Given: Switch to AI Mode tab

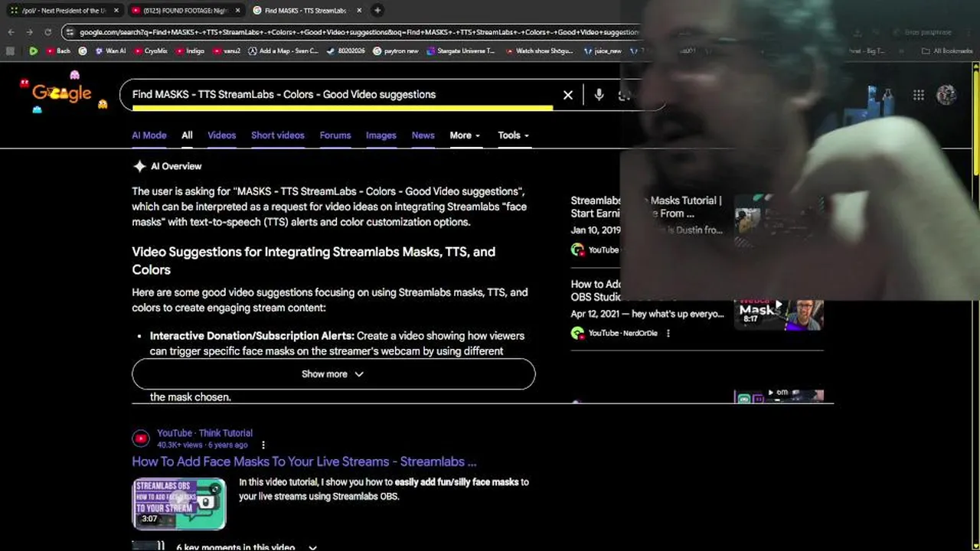Looking at the screenshot, I should 149,135.
